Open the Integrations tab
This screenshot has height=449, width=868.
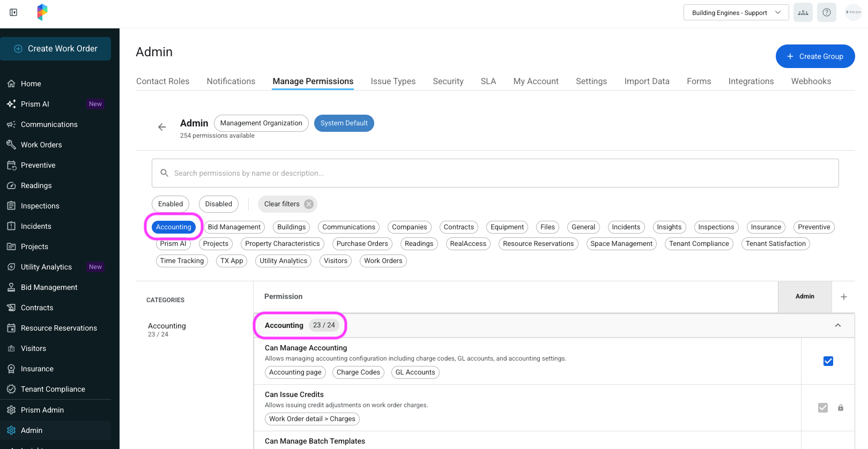(x=751, y=81)
